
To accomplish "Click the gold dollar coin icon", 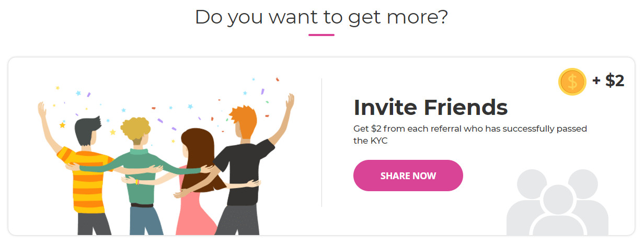I will (x=572, y=82).
